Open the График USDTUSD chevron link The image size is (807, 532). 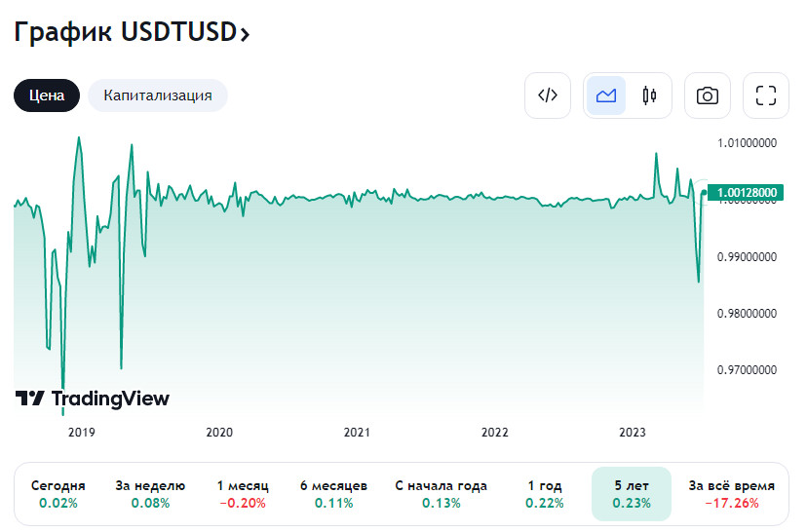[x=133, y=31]
